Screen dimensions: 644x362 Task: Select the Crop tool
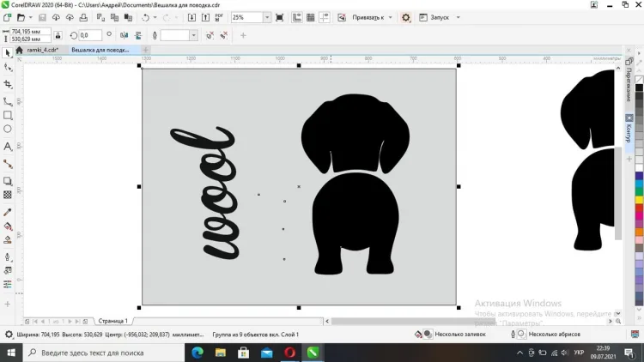tap(8, 84)
